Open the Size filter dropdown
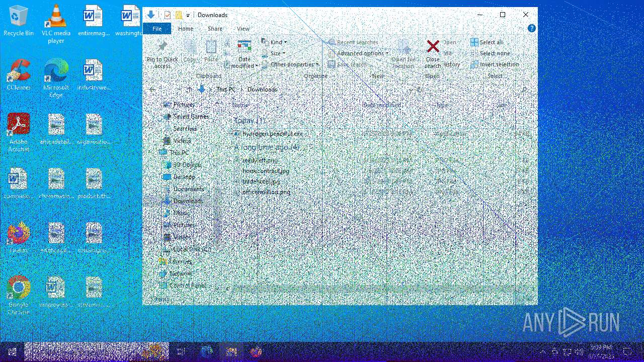The width and height of the screenshot is (644, 362). tap(273, 53)
